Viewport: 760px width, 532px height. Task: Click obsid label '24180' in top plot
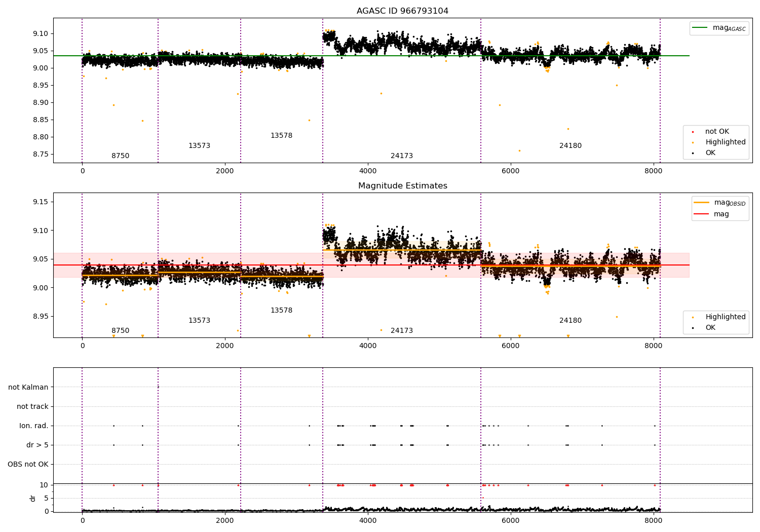571,146
